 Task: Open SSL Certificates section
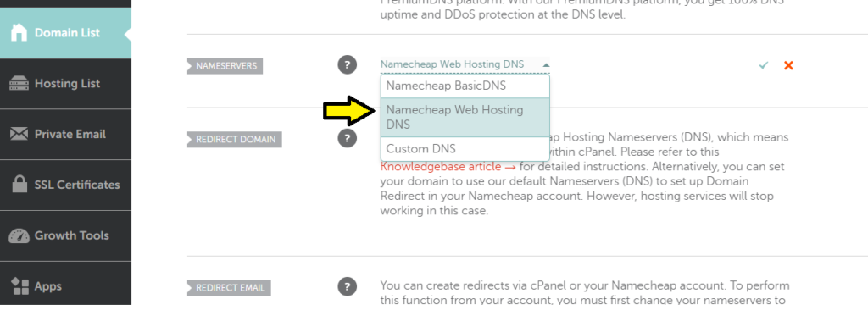coord(65,185)
